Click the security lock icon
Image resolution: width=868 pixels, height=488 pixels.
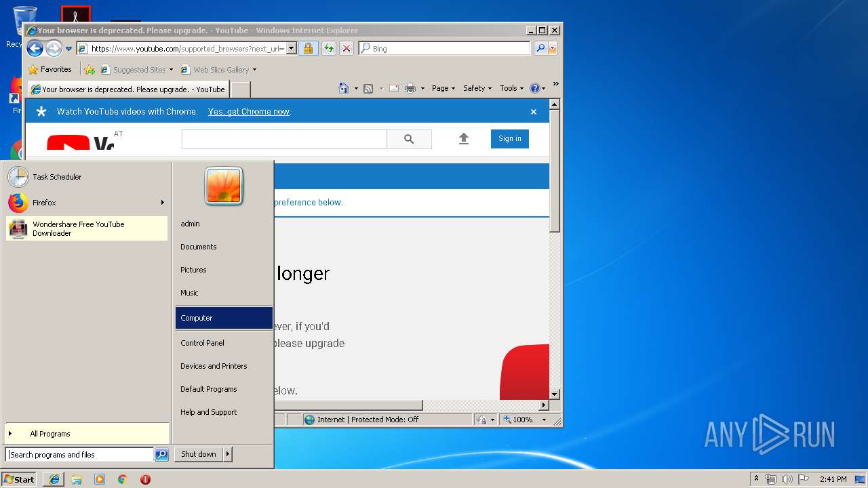[308, 48]
